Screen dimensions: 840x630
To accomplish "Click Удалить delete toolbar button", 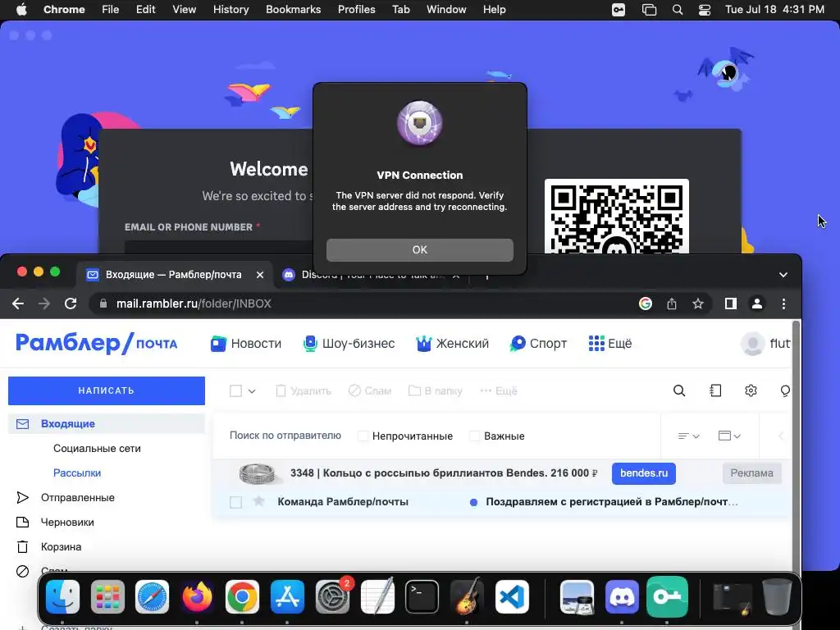I will (x=304, y=391).
